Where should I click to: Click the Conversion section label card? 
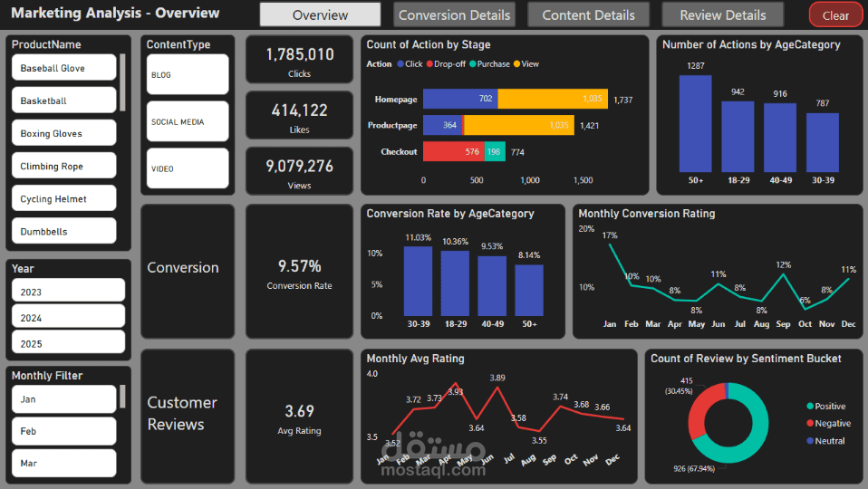click(x=188, y=272)
